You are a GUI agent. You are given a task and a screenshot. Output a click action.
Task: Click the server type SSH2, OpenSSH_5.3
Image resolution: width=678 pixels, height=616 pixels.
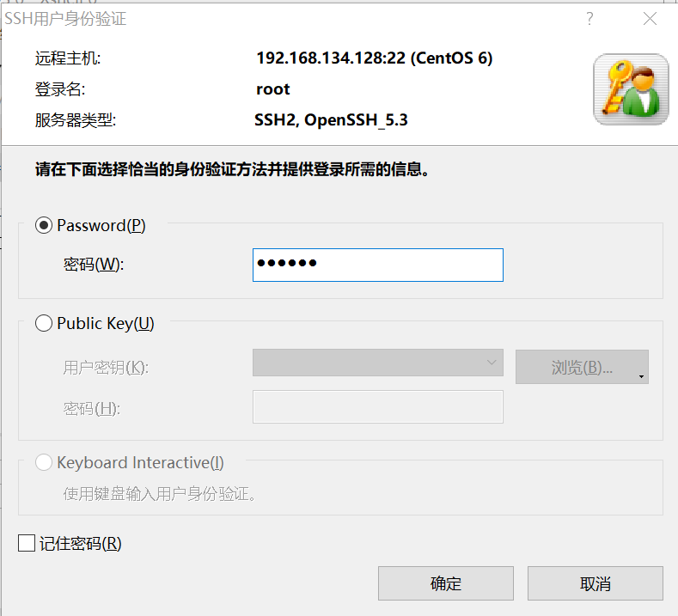(331, 119)
